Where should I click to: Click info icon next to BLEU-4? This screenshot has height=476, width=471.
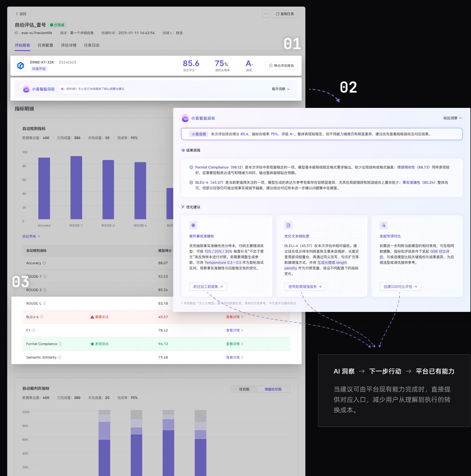click(x=42, y=317)
